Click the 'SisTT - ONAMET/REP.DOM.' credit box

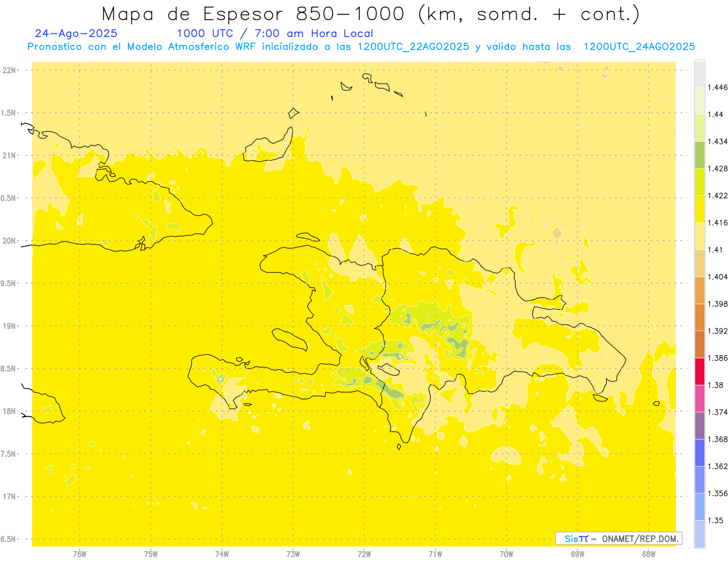(619, 538)
